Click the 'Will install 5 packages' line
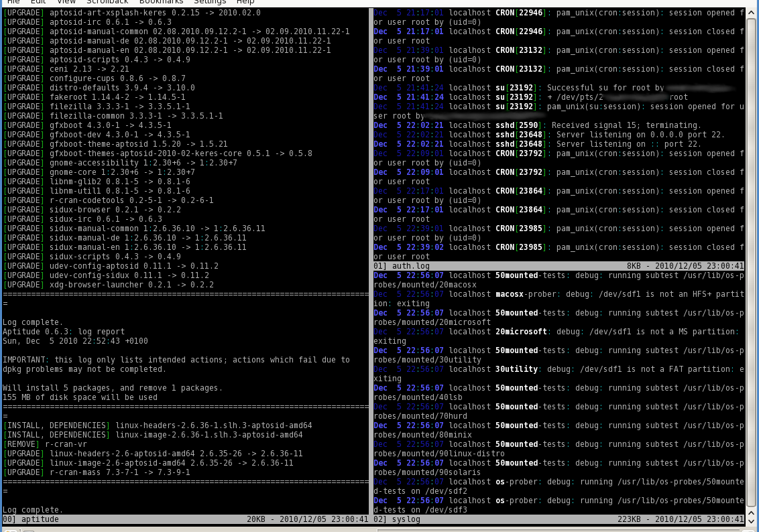Image resolution: width=759 pixels, height=532 pixels. click(x=113, y=388)
